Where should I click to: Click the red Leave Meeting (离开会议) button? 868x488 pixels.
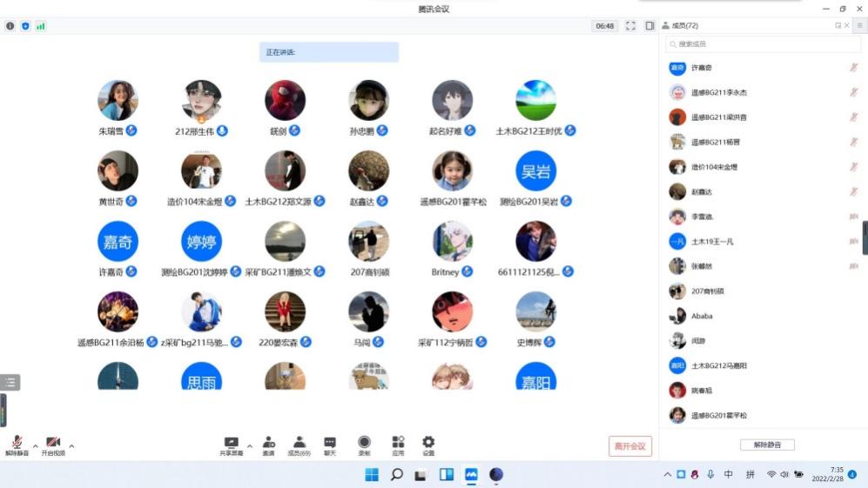[x=630, y=446]
